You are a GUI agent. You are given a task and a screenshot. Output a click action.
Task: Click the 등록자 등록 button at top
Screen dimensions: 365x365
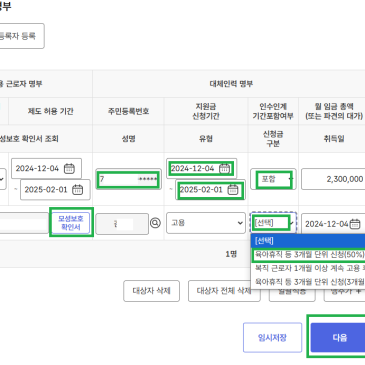tap(20, 36)
